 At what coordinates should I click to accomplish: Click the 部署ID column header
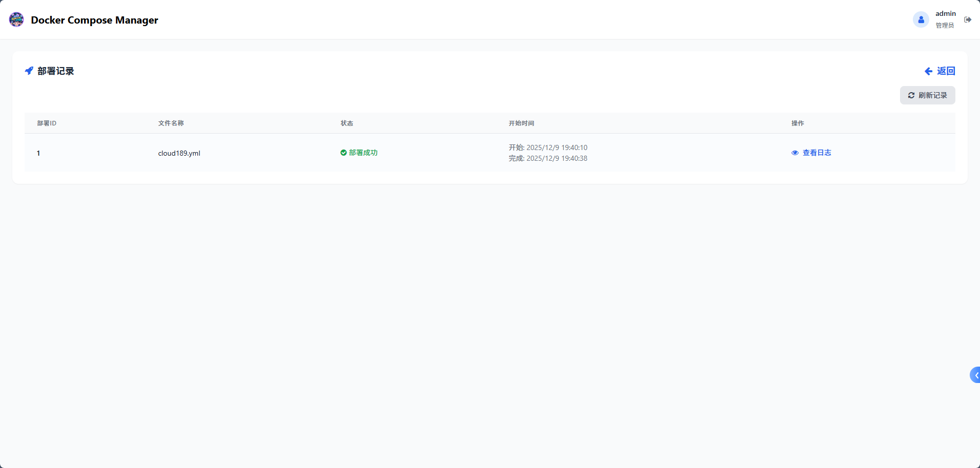coord(47,123)
